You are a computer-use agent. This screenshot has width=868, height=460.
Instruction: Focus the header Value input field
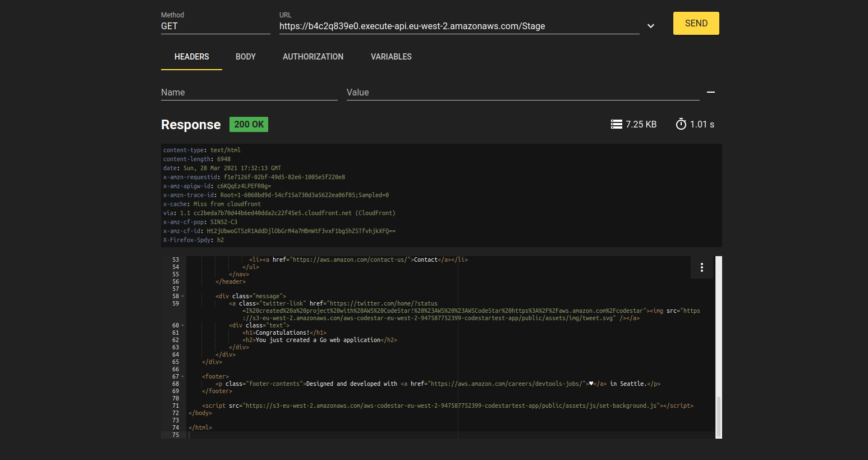pyautogui.click(x=523, y=92)
